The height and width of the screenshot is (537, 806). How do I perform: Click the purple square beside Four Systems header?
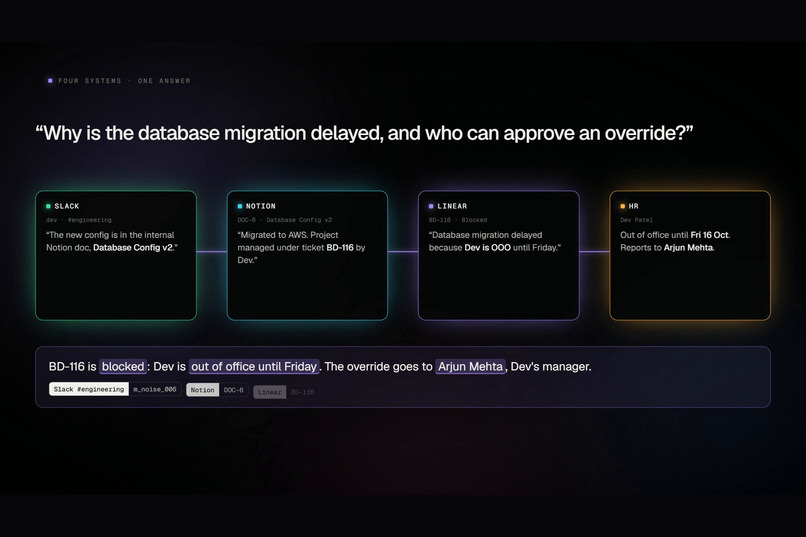[50, 81]
